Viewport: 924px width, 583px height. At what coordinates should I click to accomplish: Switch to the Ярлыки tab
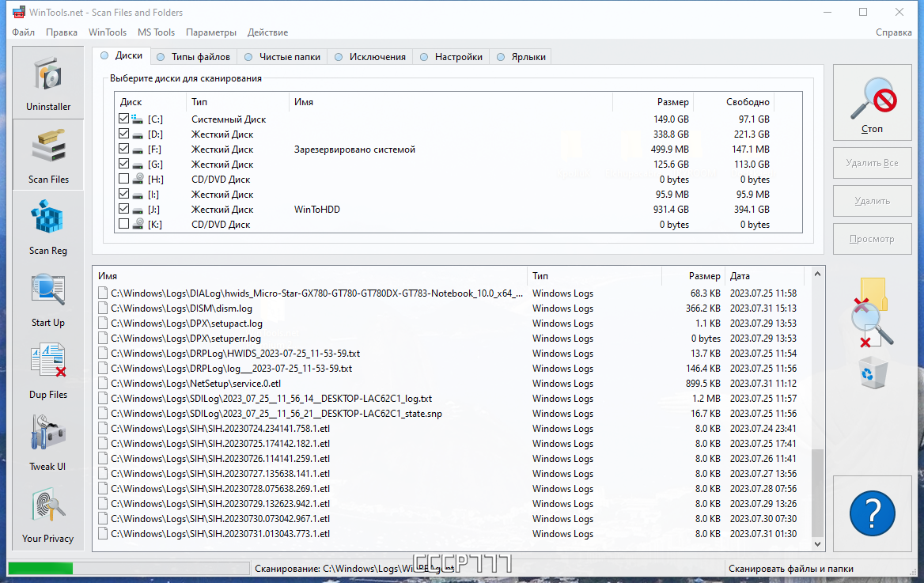tap(521, 57)
